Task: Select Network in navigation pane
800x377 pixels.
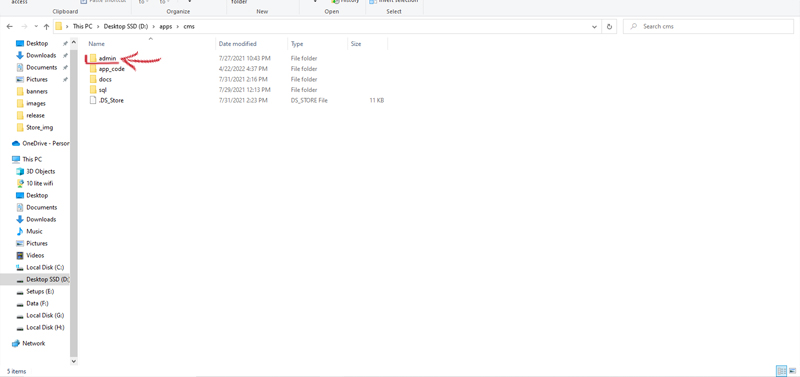Action: (x=33, y=343)
